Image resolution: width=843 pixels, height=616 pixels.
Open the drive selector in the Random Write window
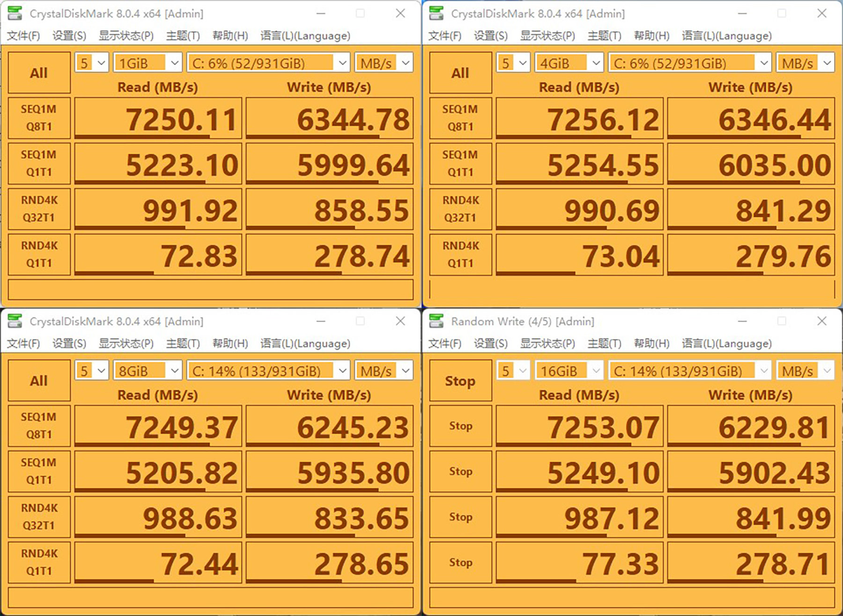690,371
